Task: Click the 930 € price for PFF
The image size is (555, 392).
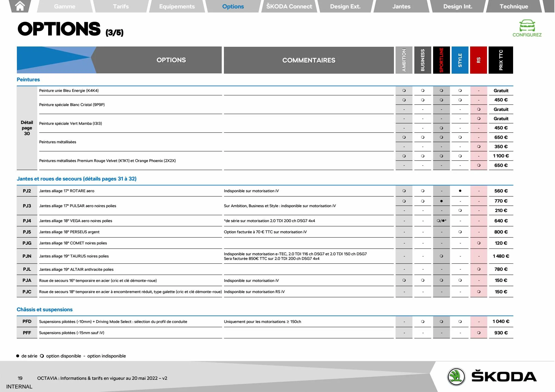Action: point(501,333)
